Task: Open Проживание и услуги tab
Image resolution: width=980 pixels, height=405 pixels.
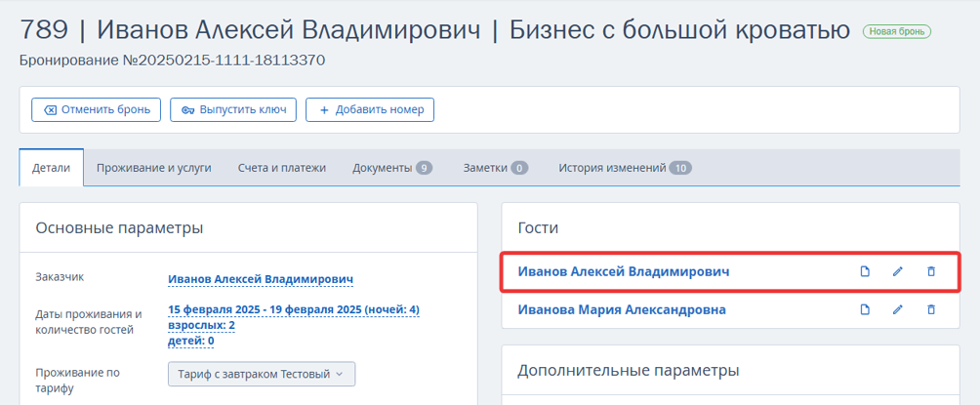Action: tap(154, 168)
